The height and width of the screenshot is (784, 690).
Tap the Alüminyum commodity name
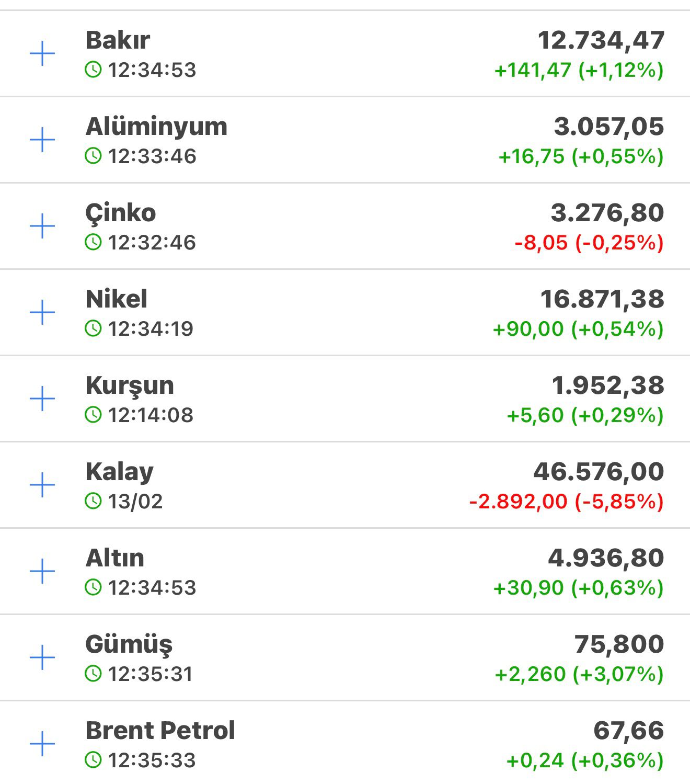coord(156,127)
